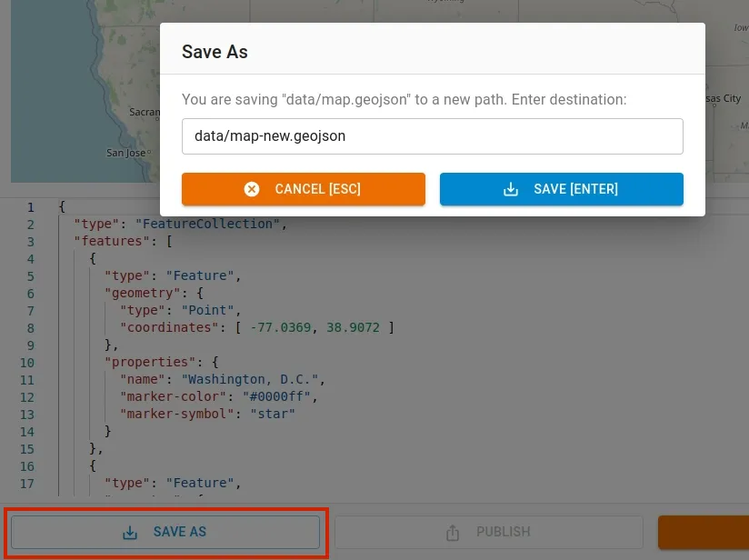Click the "FeatureCollection" value in the editor
The width and height of the screenshot is (749, 560).
click(210, 224)
